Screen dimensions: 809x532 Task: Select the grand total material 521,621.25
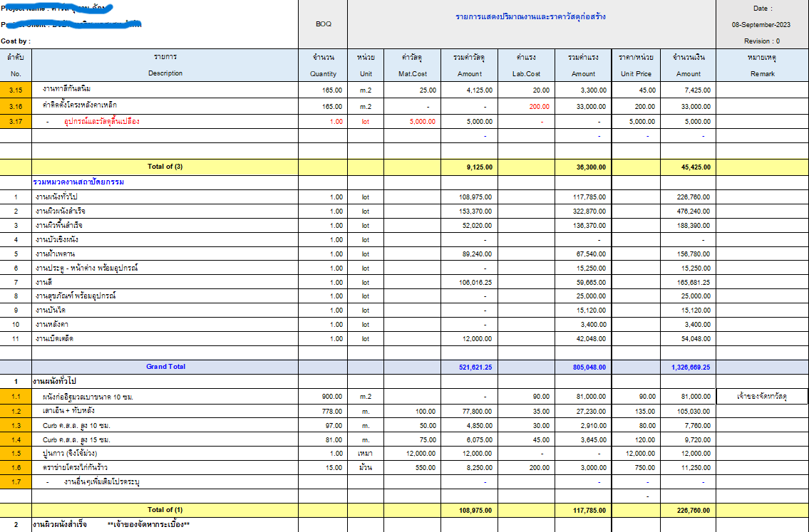(475, 367)
